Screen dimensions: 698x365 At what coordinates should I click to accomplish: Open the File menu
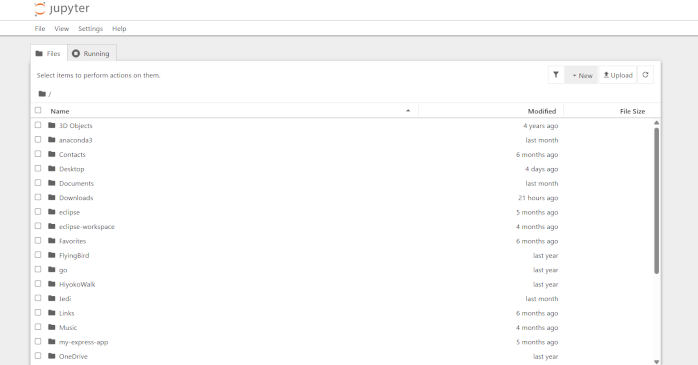click(x=40, y=28)
